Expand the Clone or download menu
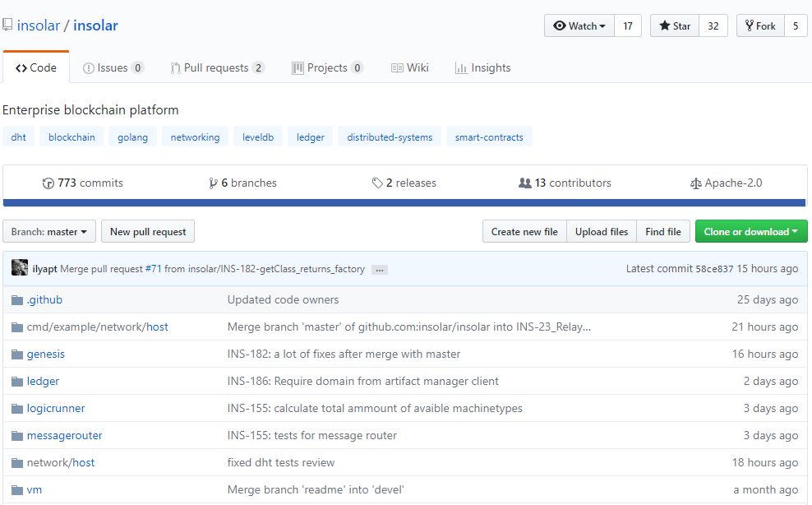This screenshot has height=505, width=812. [x=751, y=232]
